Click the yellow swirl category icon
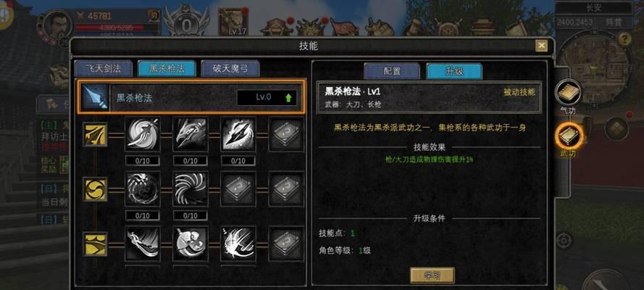 coord(96,189)
